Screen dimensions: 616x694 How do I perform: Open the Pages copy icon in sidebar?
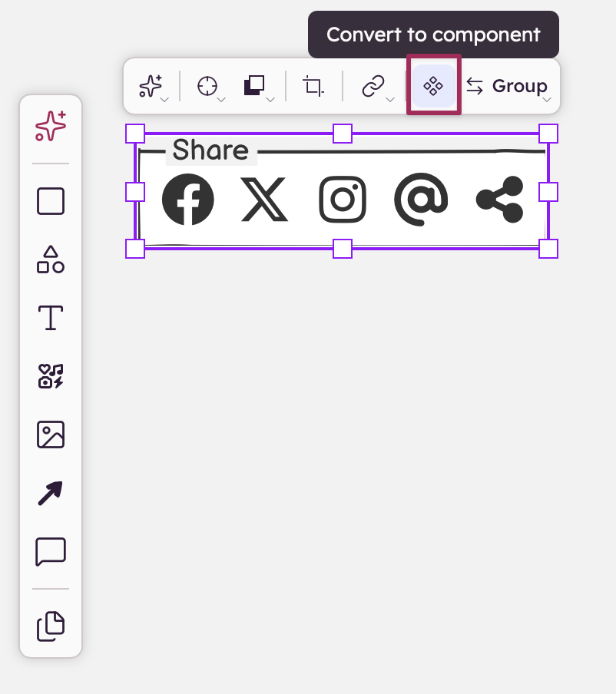pyautogui.click(x=51, y=626)
